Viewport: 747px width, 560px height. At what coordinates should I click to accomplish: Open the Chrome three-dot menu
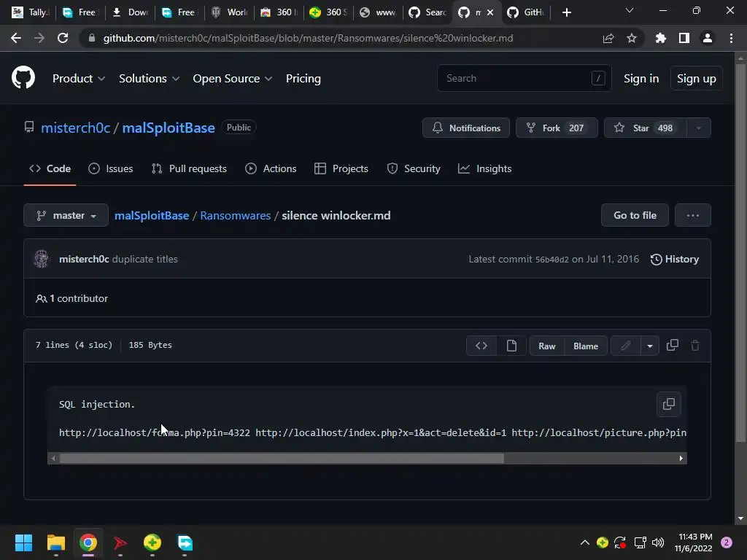(731, 38)
